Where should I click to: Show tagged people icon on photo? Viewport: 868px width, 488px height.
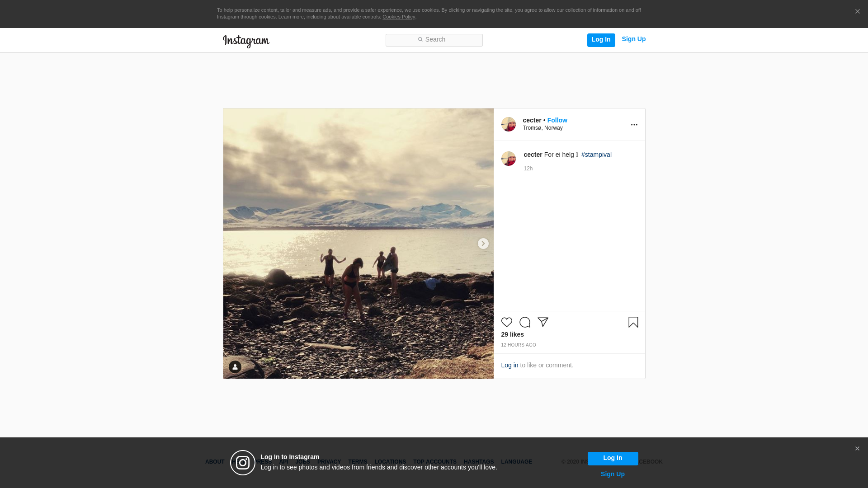[235, 367]
